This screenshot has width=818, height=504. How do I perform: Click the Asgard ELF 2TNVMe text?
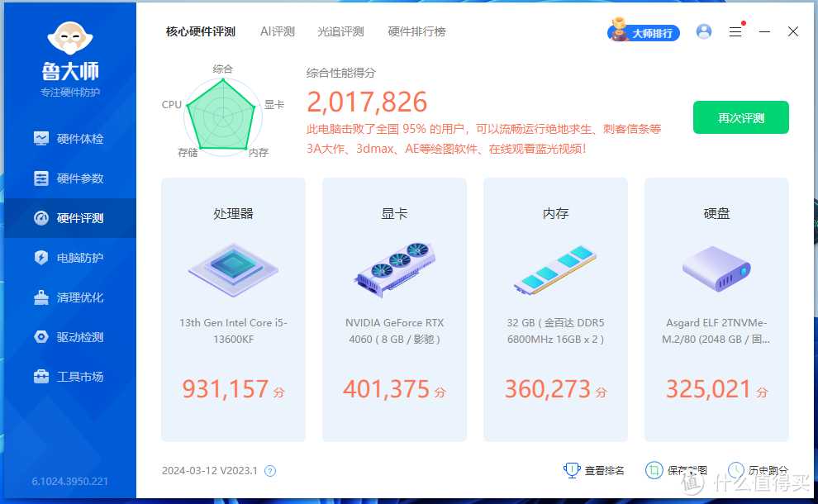coord(716,330)
